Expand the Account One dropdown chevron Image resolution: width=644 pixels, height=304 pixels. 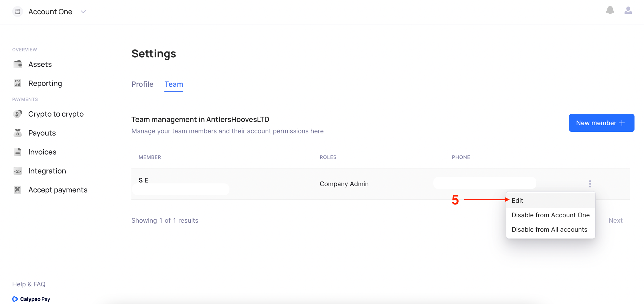click(x=83, y=12)
